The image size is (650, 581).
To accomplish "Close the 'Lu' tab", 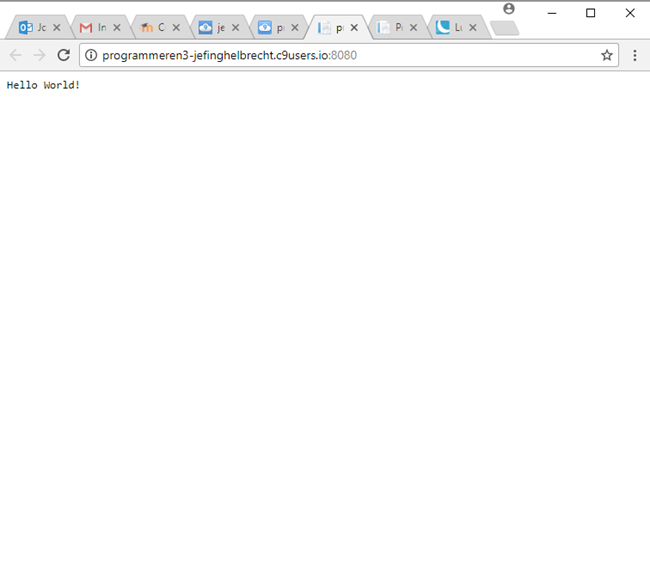I will [x=473, y=28].
